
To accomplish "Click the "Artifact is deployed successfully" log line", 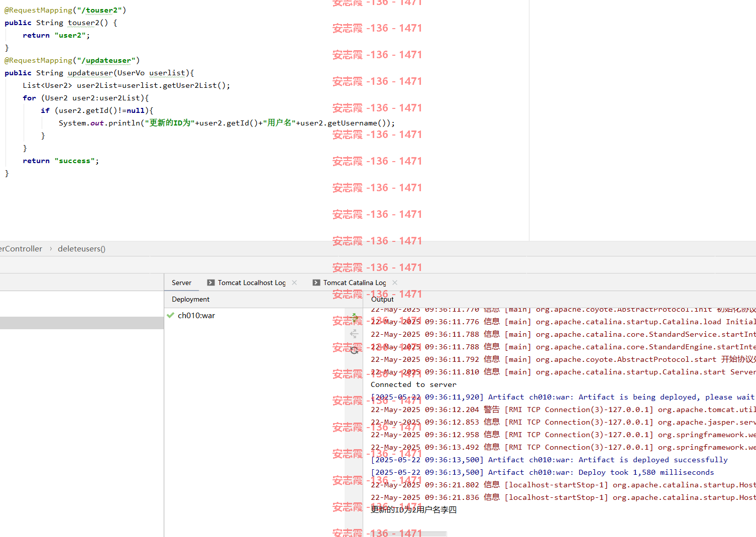I will (549, 460).
